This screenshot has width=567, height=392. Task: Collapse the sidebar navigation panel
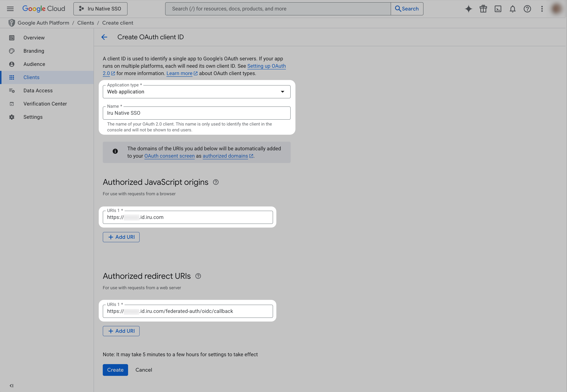tap(12, 386)
